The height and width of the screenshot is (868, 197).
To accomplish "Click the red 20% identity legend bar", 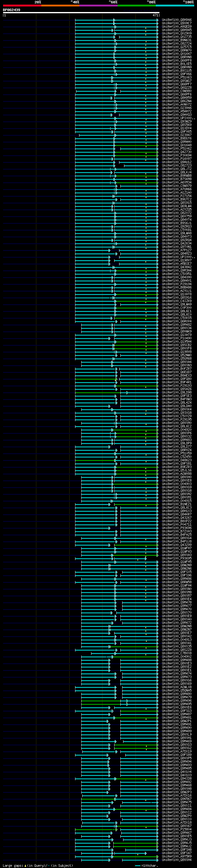I will [22, 6].
